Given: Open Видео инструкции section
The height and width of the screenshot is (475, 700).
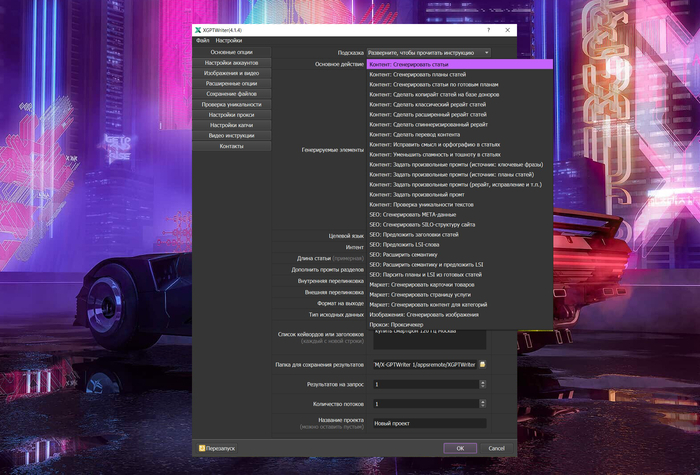Looking at the screenshot, I should point(231,135).
